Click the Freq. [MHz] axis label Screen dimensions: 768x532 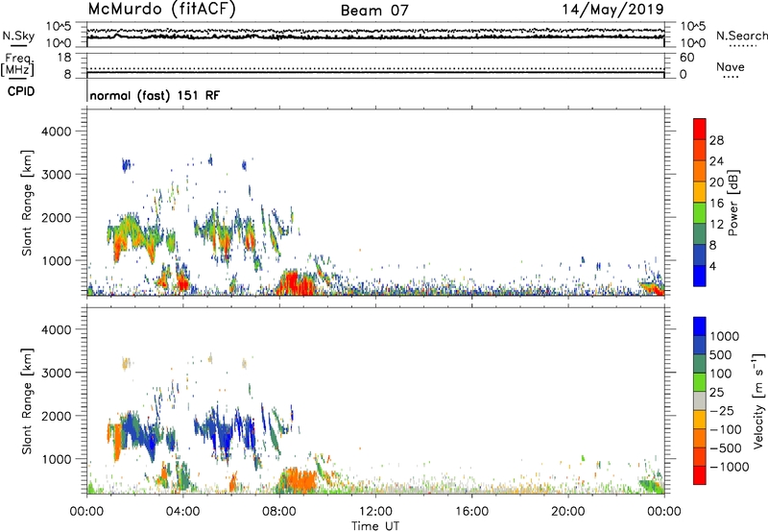[x=17, y=64]
